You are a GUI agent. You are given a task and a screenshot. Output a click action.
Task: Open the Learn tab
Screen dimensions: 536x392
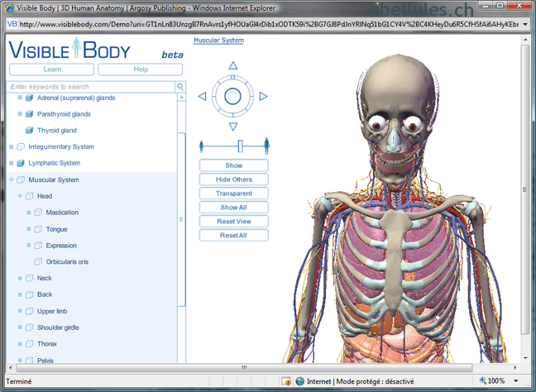point(52,69)
